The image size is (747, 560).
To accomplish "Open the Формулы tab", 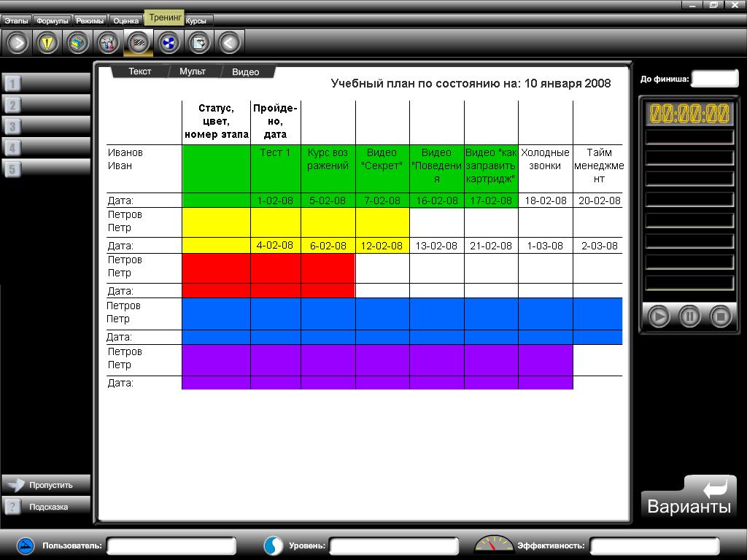I will pyautogui.click(x=52, y=21).
